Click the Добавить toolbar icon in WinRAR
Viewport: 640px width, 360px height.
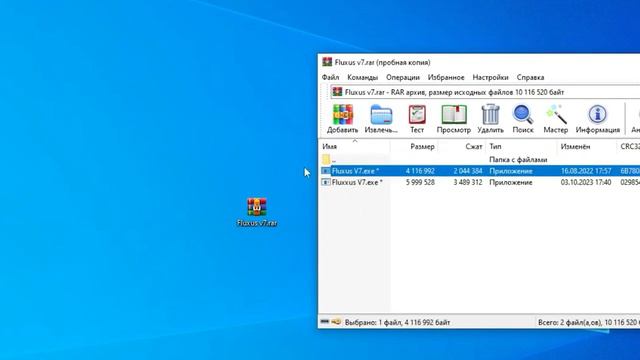point(342,118)
